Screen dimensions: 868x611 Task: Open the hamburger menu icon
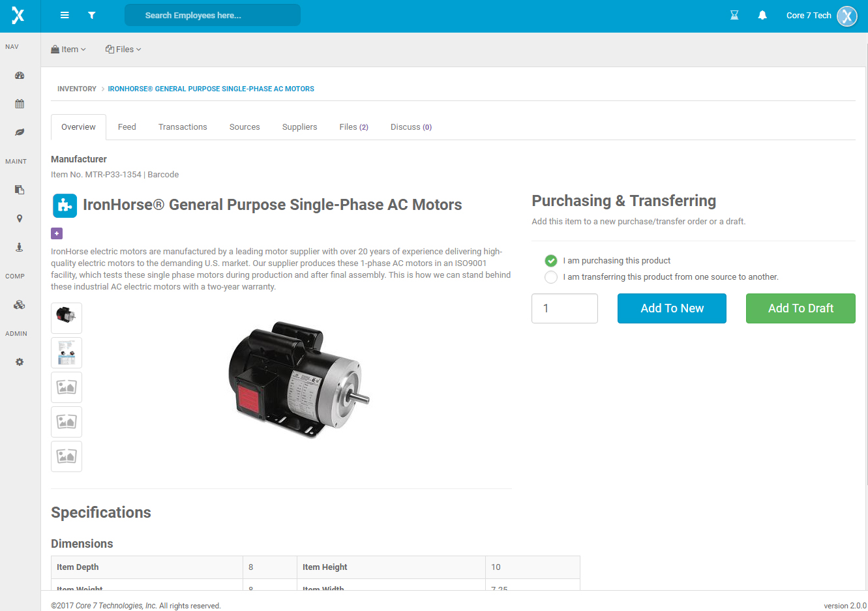pos(65,15)
